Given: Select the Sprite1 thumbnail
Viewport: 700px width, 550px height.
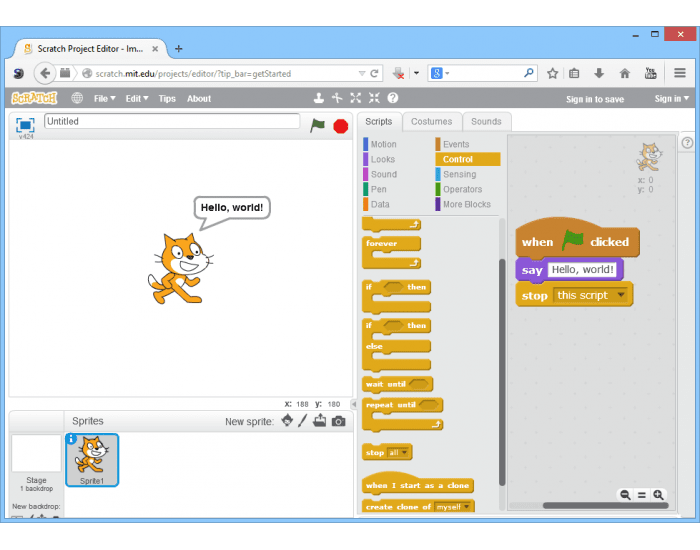Looking at the screenshot, I should pos(92,459).
